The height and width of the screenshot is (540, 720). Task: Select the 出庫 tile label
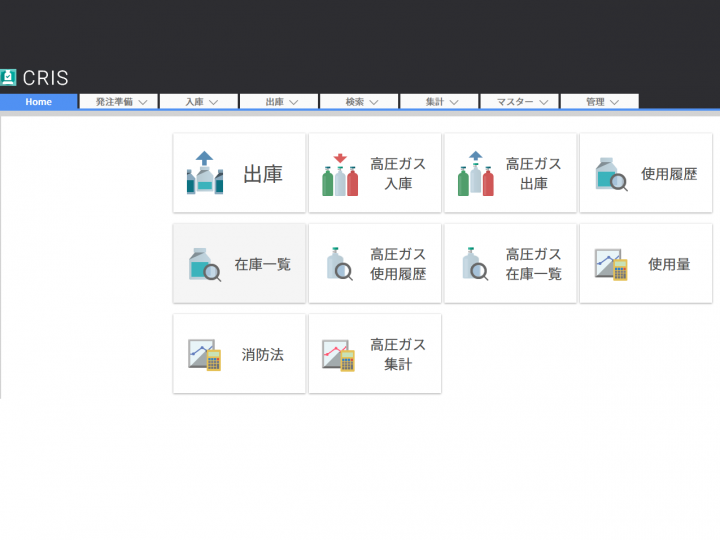coord(263,174)
